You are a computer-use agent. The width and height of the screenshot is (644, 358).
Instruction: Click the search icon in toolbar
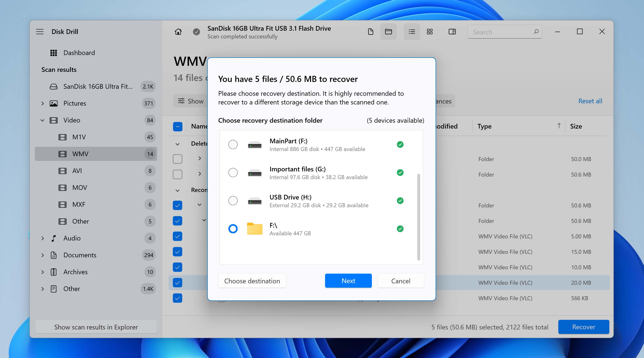pos(536,31)
